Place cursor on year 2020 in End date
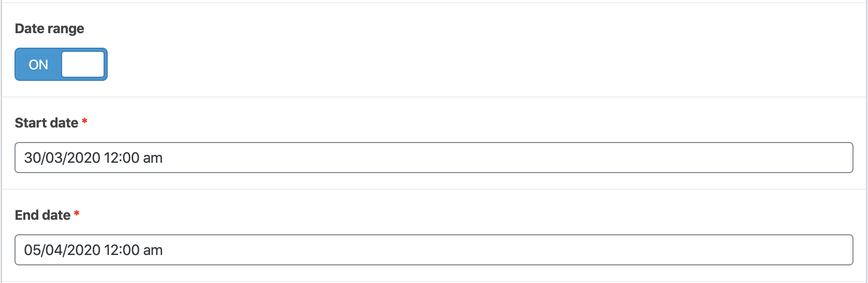Screen dimensions: 868x283 [x=84, y=250]
